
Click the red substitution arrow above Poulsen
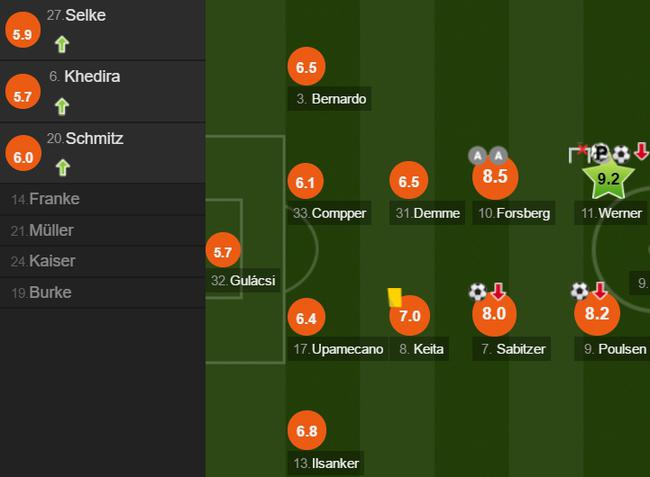(x=600, y=291)
